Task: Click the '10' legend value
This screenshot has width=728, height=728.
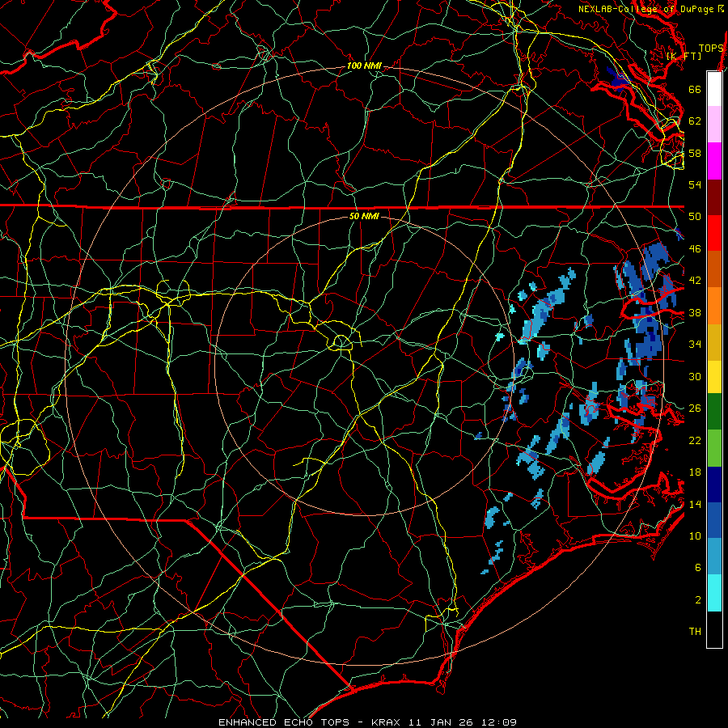Action: pyautogui.click(x=695, y=536)
